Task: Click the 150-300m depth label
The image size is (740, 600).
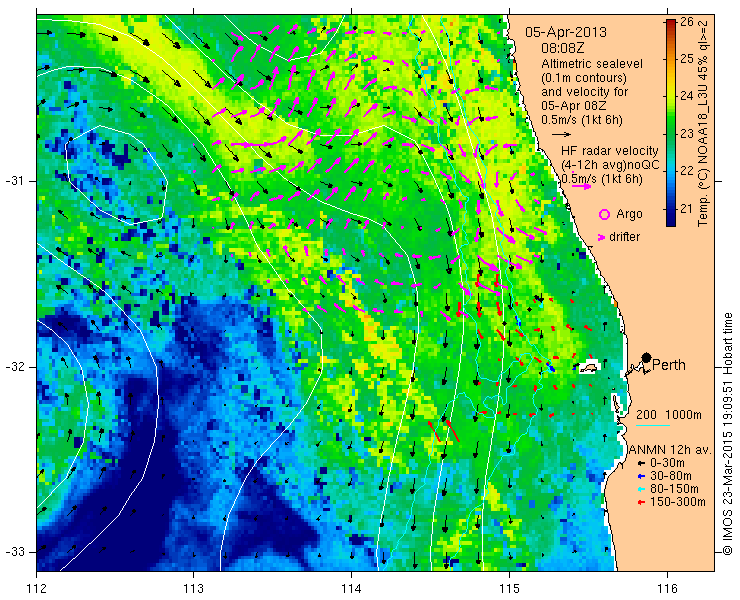Action: pyautogui.click(x=678, y=502)
